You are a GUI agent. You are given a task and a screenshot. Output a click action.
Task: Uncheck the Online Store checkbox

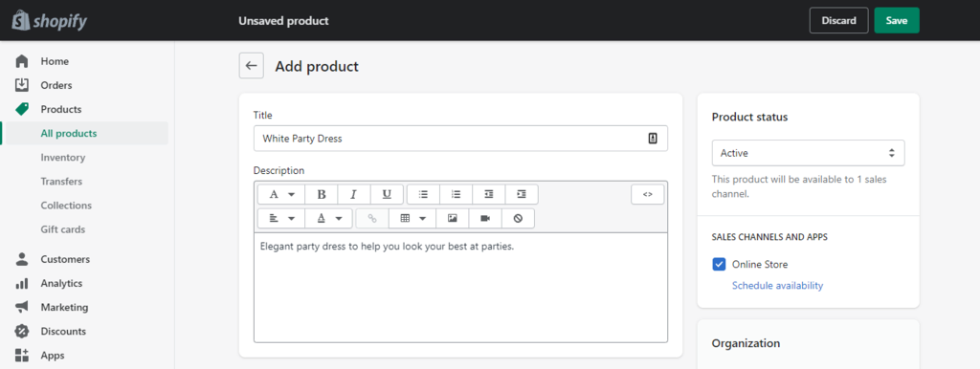click(719, 264)
